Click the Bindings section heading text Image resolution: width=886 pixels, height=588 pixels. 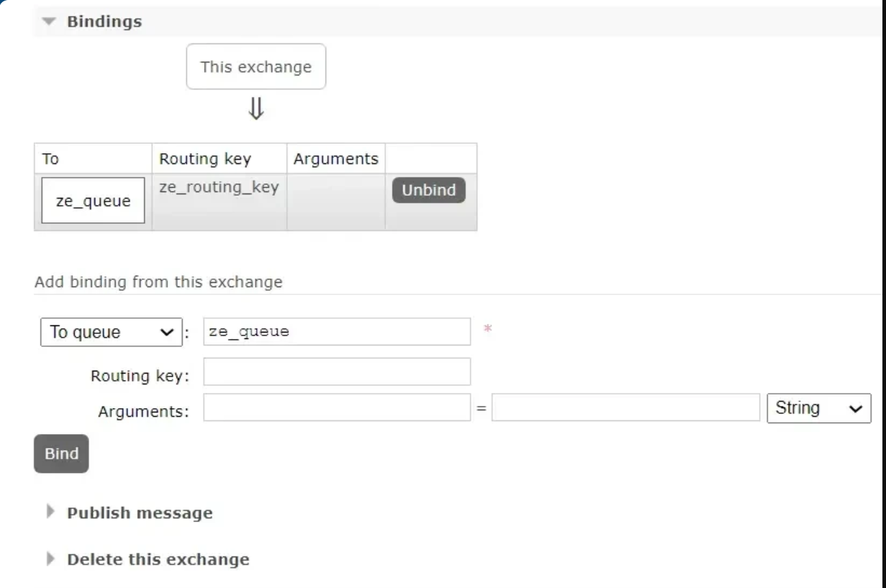104,22
